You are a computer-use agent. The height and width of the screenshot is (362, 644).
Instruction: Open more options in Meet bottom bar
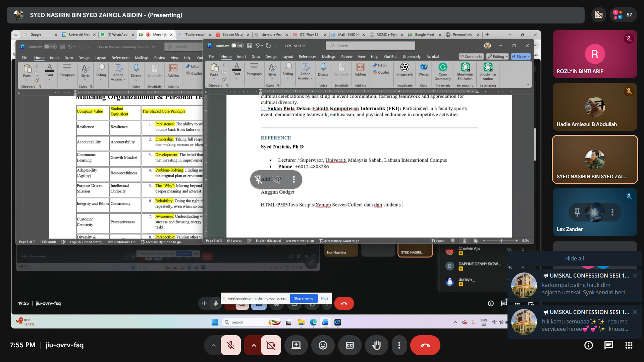click(x=399, y=345)
